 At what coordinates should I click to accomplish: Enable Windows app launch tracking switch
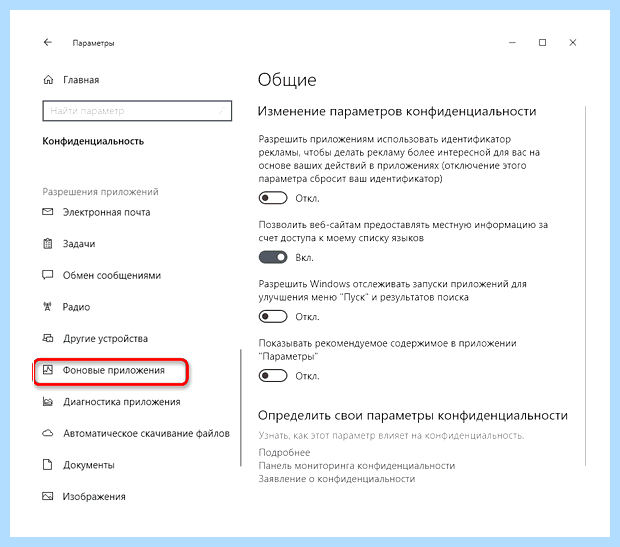pos(273,316)
